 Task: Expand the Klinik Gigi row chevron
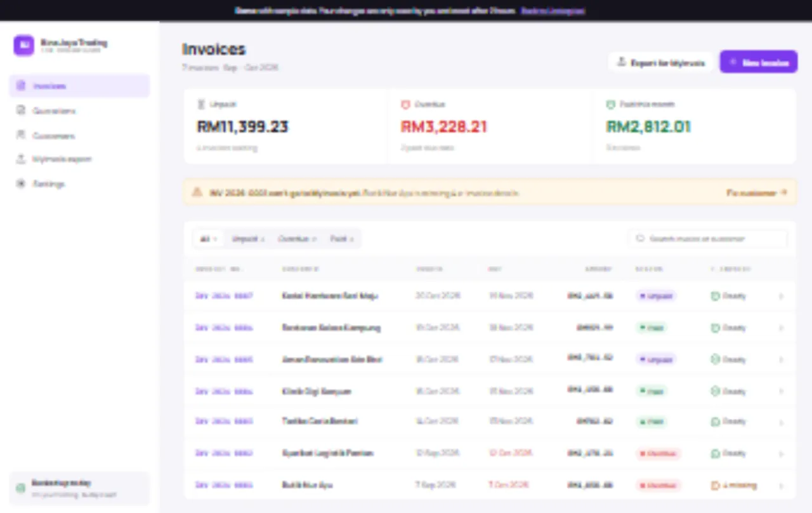click(781, 391)
